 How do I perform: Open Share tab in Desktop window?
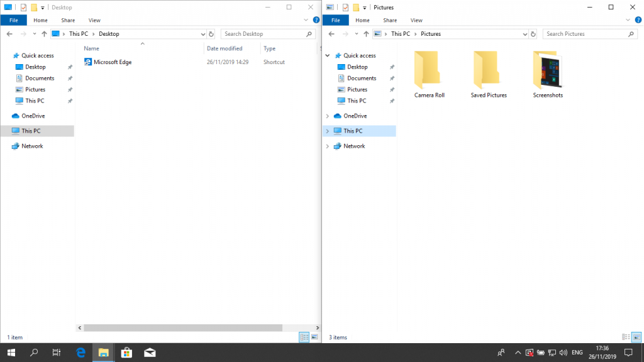(68, 20)
